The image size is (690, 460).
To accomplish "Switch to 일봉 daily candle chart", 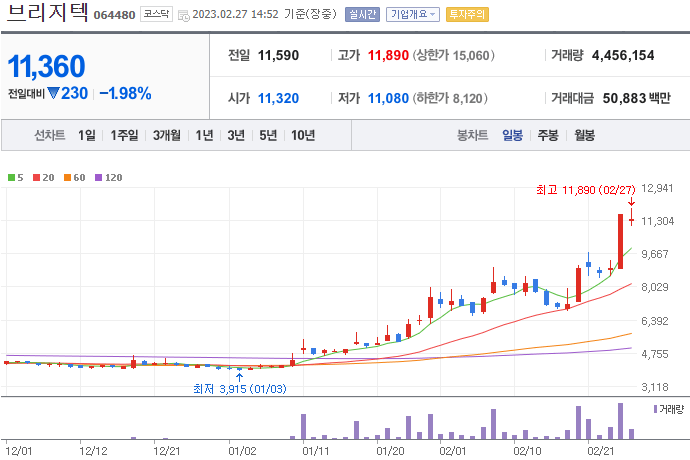I will [513, 135].
